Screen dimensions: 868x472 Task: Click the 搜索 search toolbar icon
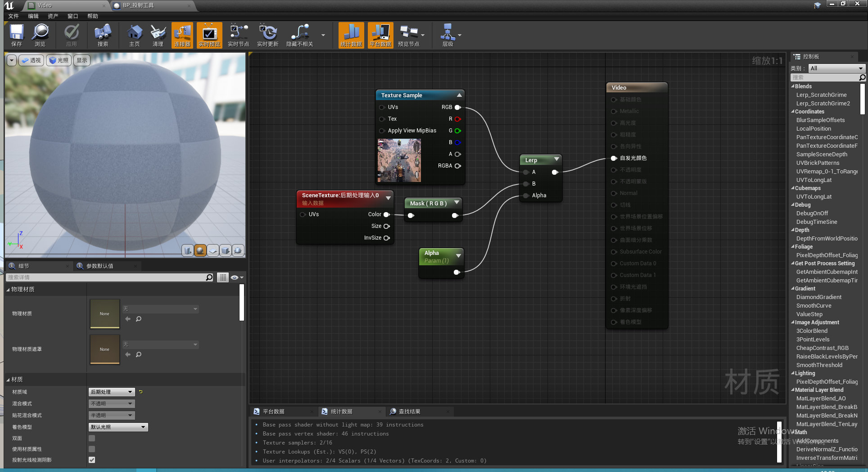[x=103, y=35]
